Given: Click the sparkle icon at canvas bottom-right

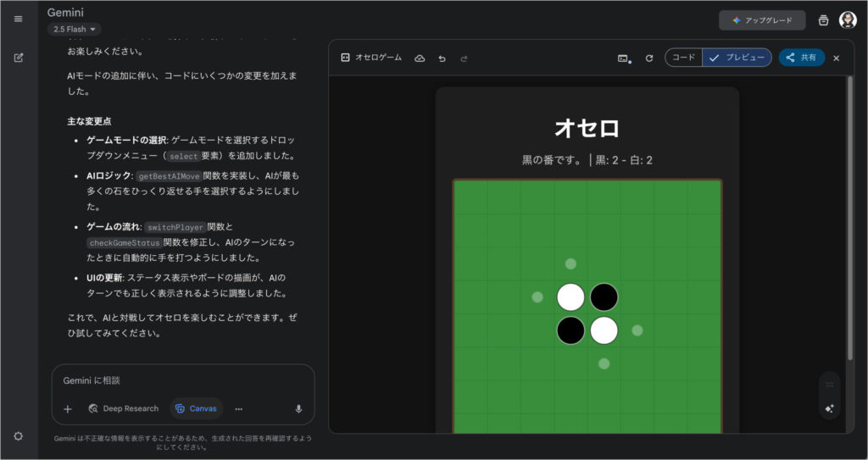Looking at the screenshot, I should coord(829,408).
